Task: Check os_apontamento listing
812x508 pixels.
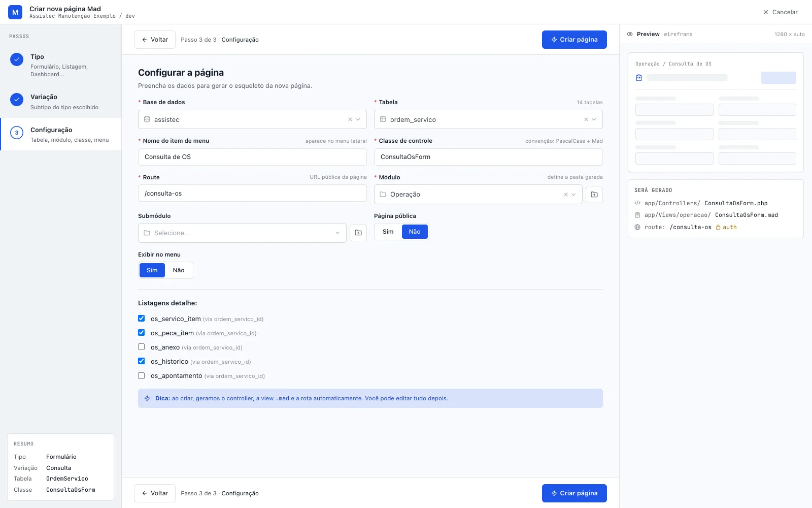Action: pyautogui.click(x=142, y=375)
